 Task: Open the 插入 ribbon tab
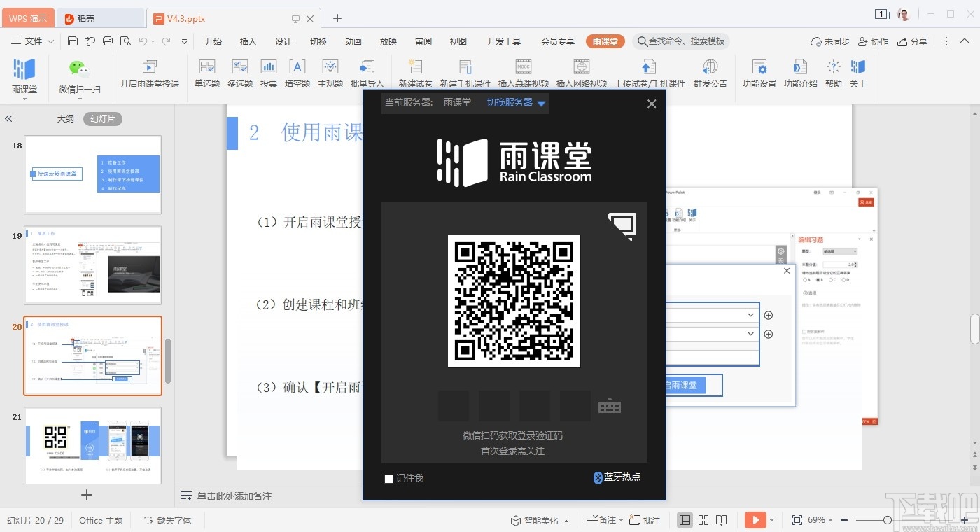click(248, 41)
